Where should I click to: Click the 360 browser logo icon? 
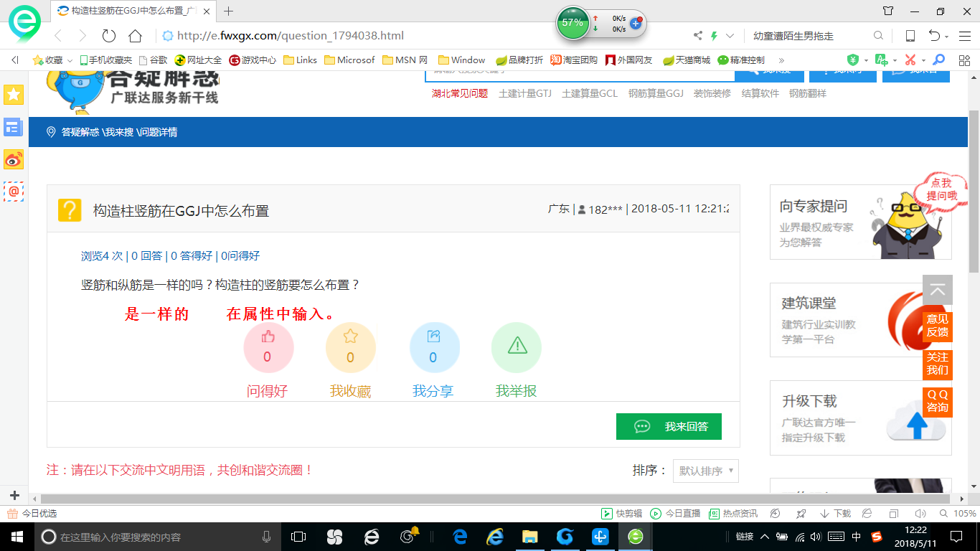click(x=24, y=24)
